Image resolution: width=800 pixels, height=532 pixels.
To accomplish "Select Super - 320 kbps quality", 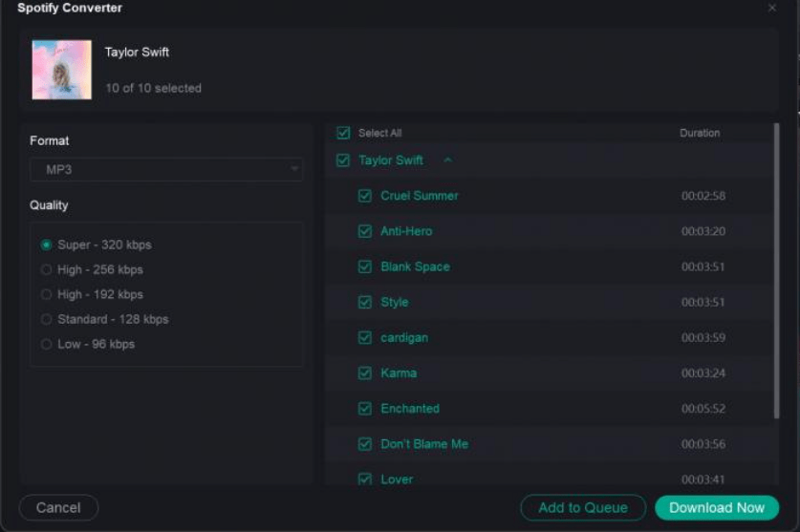I will pyautogui.click(x=47, y=245).
